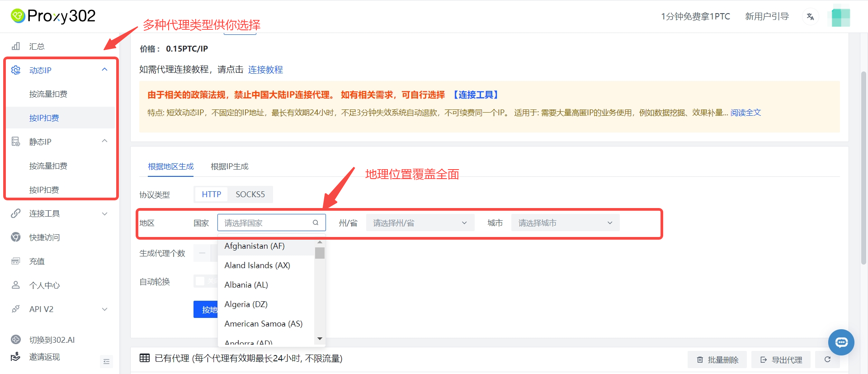Click the 连接教程 link
This screenshot has width=868, height=374.
(x=265, y=70)
